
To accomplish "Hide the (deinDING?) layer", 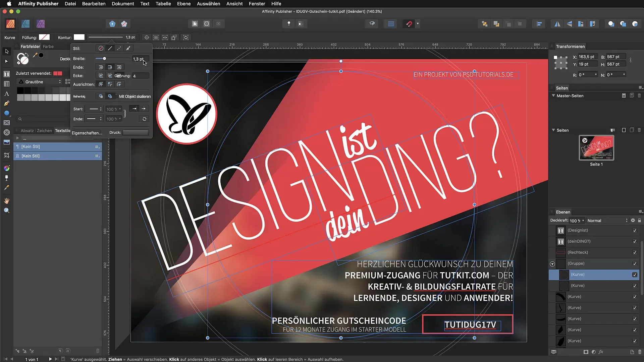I will 635,241.
